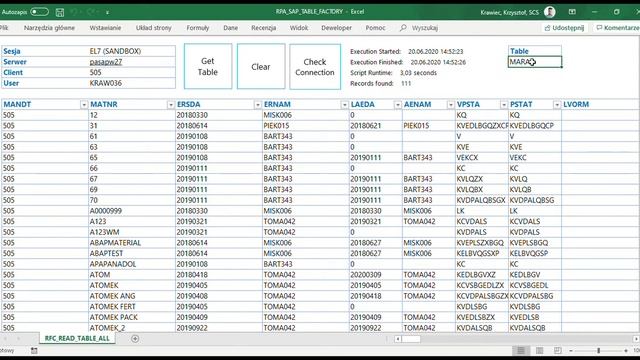The width and height of the screenshot is (640, 360).
Task: Open the pasapw27 server link
Action: point(106,62)
